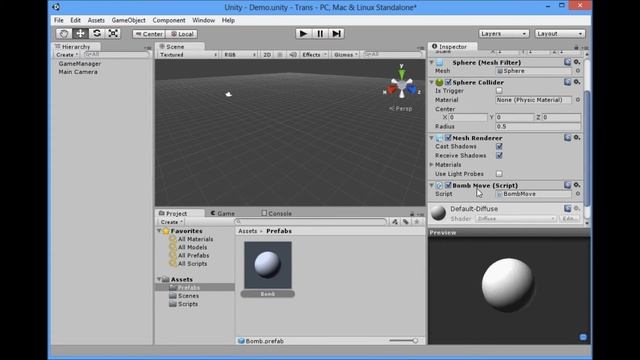Click the green Y axis of scene gizmo
The height and width of the screenshot is (360, 640).
pyautogui.click(x=402, y=73)
